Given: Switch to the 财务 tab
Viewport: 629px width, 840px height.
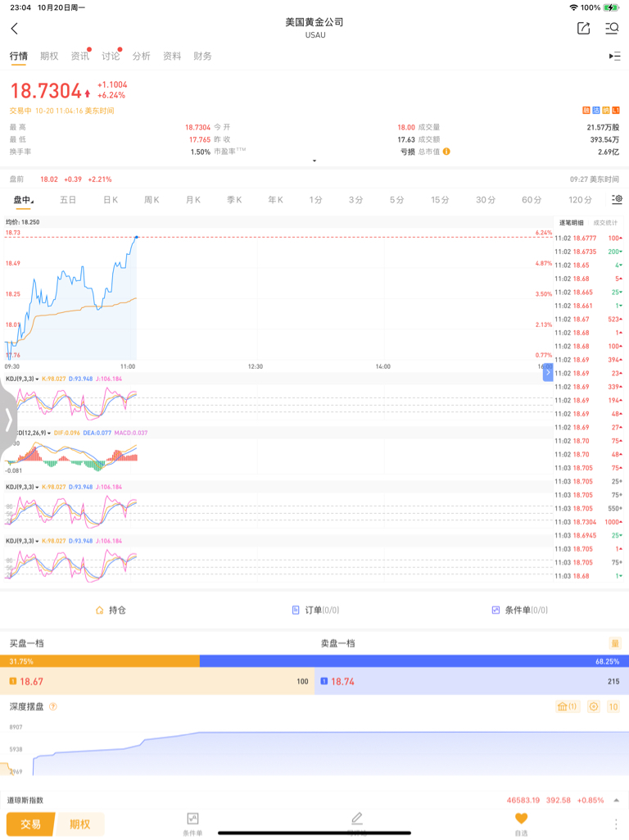Looking at the screenshot, I should 202,57.
